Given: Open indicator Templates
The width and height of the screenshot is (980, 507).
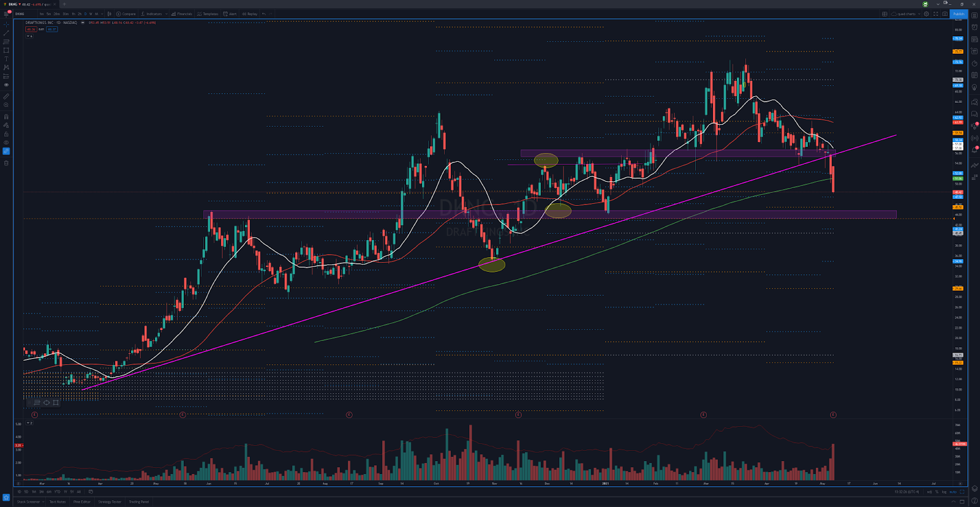Looking at the screenshot, I should (x=208, y=13).
